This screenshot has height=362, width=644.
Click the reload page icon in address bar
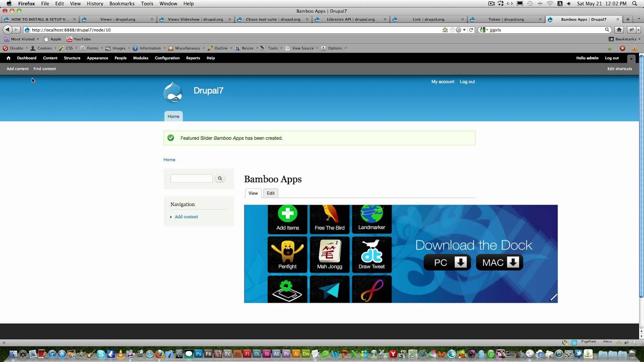tap(471, 30)
